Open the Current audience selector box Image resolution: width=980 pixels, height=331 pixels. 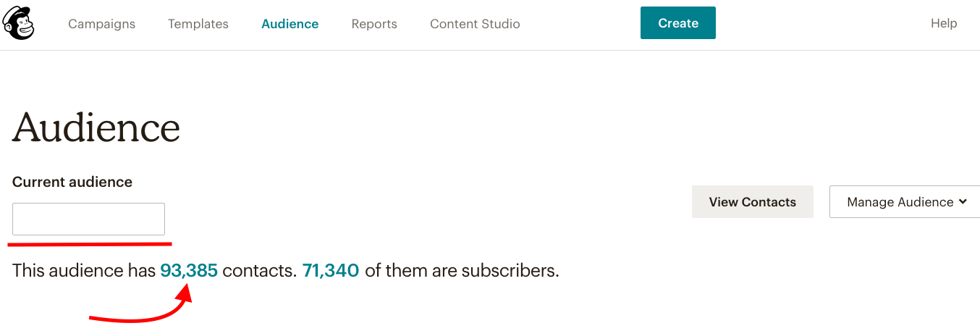coord(88,219)
